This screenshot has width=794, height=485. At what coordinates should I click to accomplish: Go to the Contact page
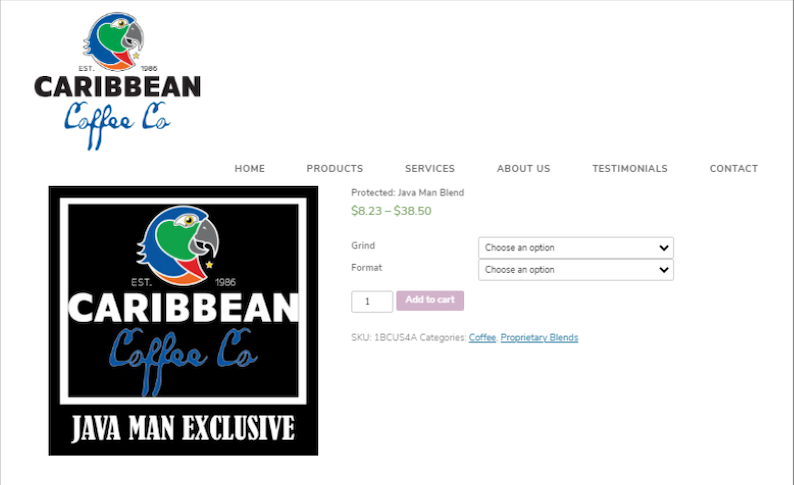click(734, 169)
